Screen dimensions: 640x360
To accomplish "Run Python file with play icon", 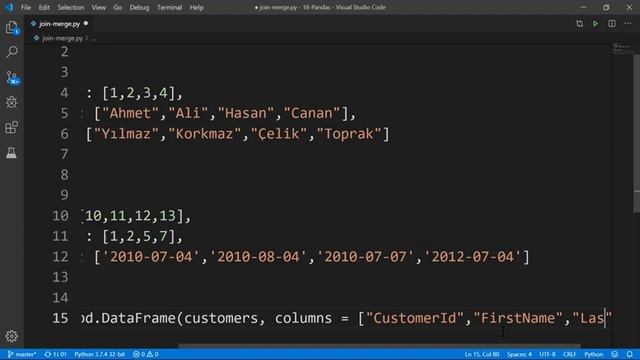I will tap(596, 24).
